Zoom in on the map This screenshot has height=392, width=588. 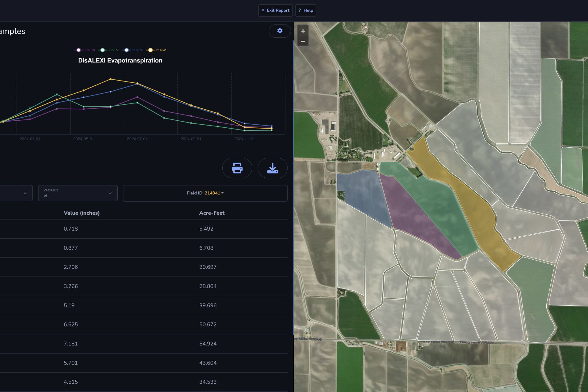[303, 31]
